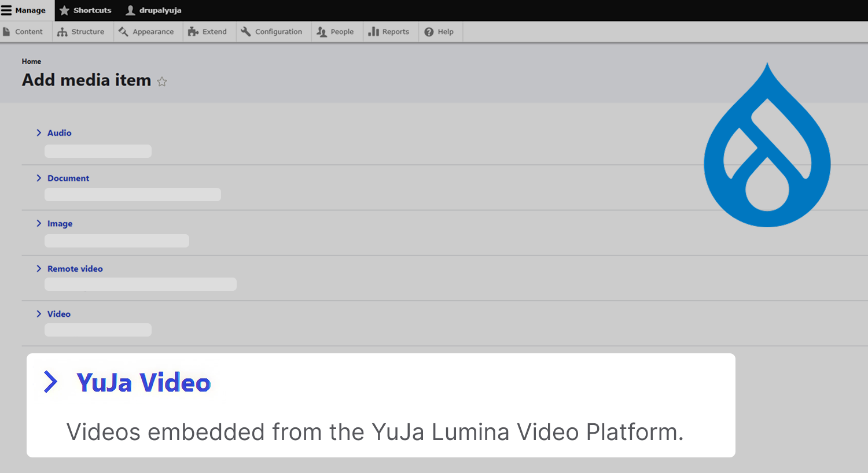Click the Appearance paintbrush icon
868x473 pixels.
[123, 32]
